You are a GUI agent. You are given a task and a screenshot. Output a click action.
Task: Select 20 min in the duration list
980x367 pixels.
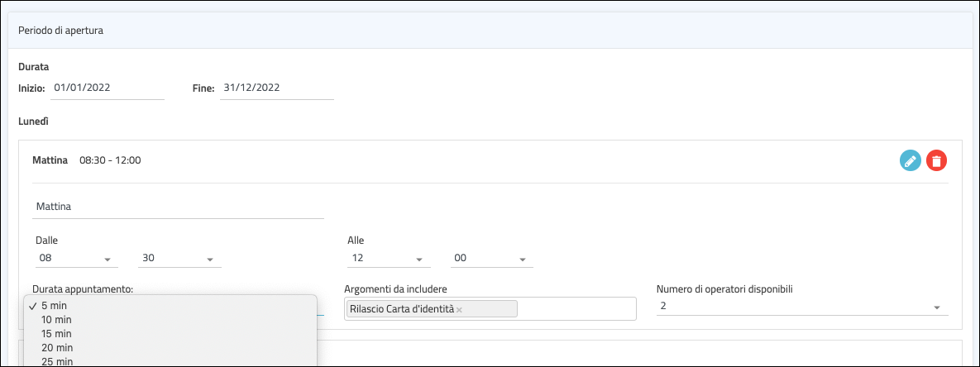pos(56,348)
